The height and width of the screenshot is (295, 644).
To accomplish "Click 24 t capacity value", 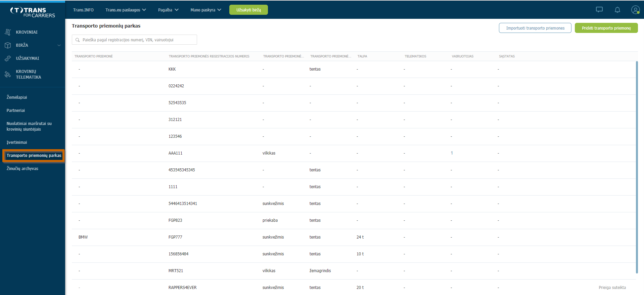I will point(360,237).
